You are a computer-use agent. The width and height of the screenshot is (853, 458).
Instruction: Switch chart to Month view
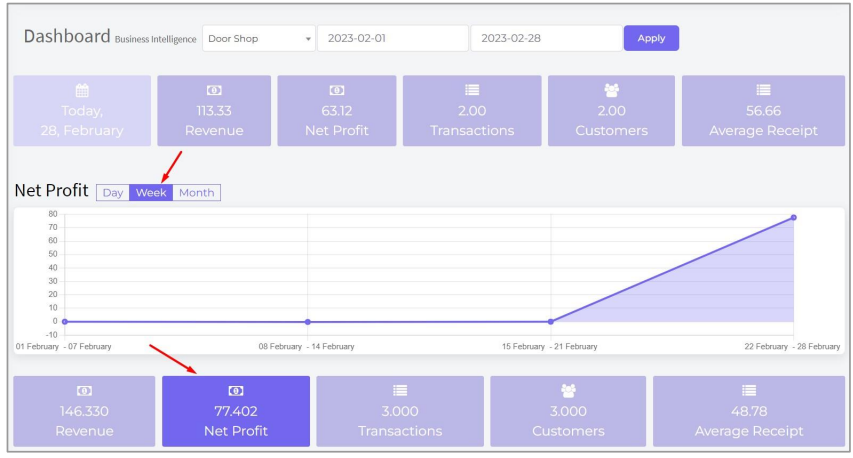[196, 193]
